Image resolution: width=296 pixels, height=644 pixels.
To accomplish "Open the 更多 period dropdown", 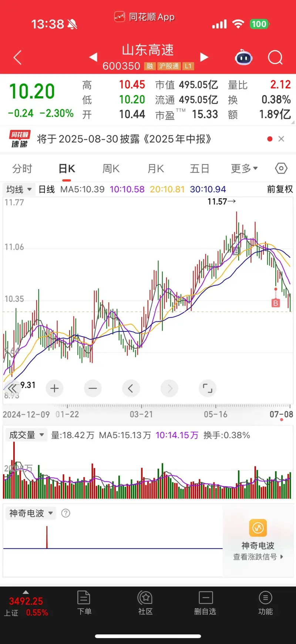I will (x=244, y=168).
